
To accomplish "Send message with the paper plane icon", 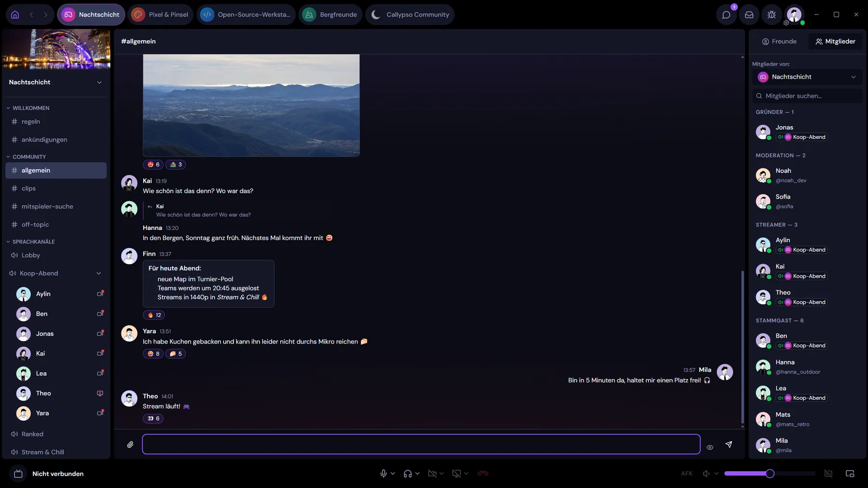I will (729, 445).
